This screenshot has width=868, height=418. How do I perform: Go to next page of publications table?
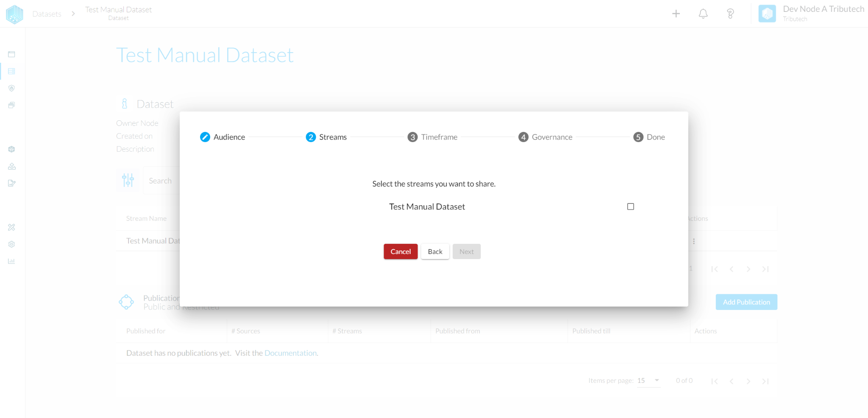pos(748,381)
